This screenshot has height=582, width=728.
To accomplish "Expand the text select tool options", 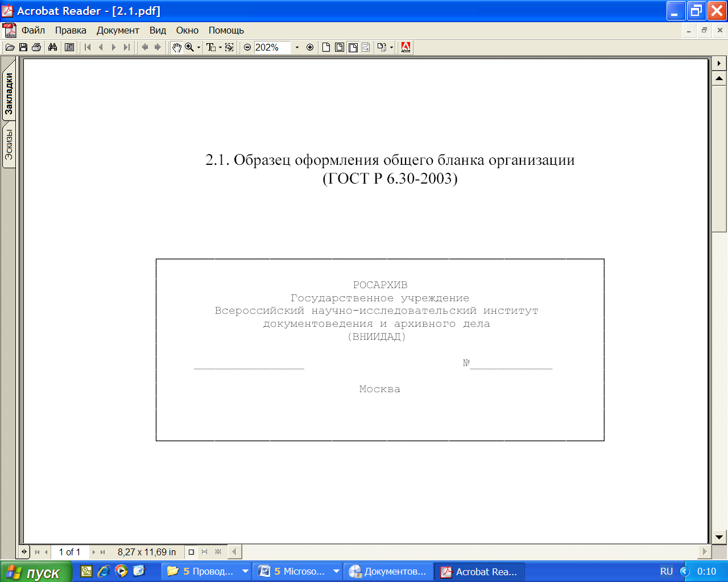I will click(220, 48).
